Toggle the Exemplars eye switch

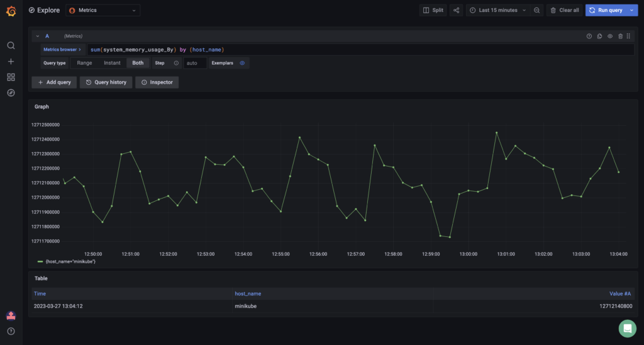click(x=242, y=63)
